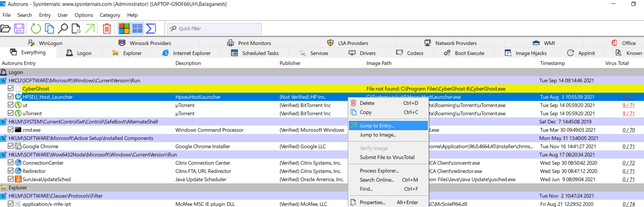This screenshot has width=644, height=207.
Task: Switch to the Boot Execute tab
Action: (x=464, y=53)
